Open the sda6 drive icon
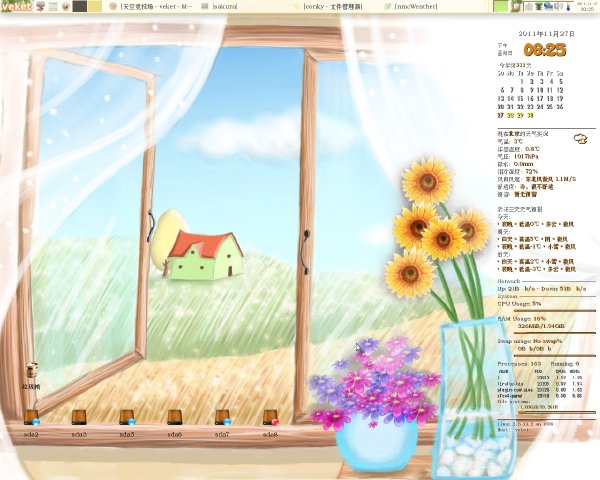The width and height of the screenshot is (600, 480). (x=175, y=418)
